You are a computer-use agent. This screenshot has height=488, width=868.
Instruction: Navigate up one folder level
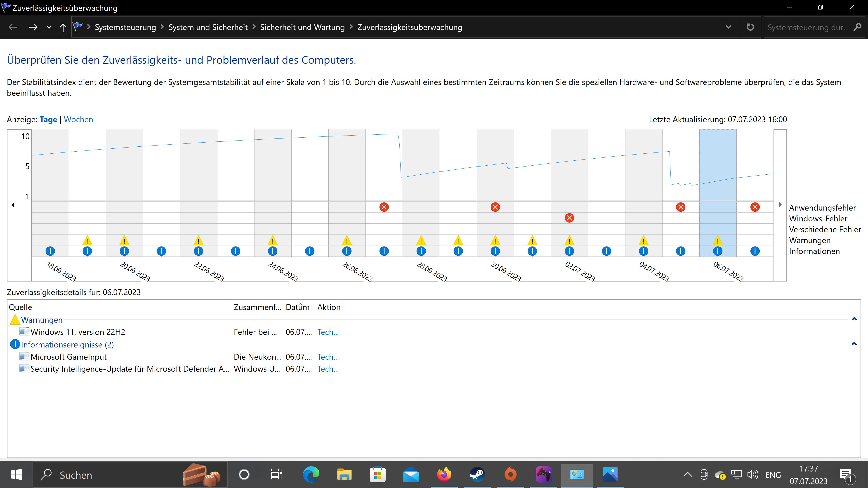point(63,27)
